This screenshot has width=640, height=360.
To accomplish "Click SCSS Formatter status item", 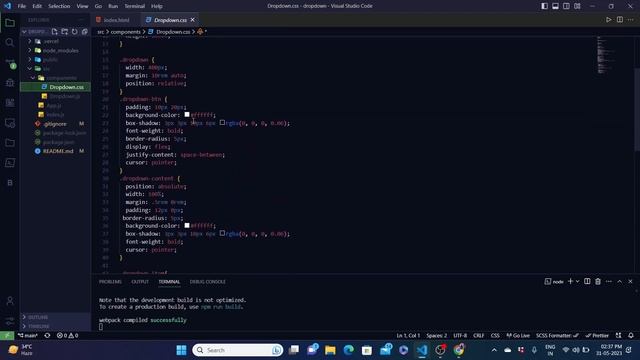I will 558,336.
